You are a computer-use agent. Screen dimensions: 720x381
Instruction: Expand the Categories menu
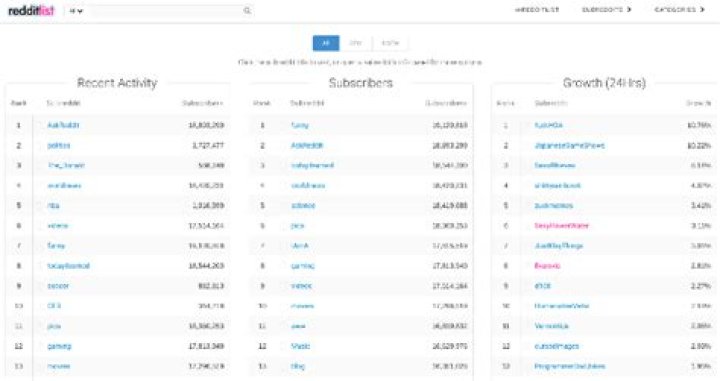pyautogui.click(x=679, y=10)
